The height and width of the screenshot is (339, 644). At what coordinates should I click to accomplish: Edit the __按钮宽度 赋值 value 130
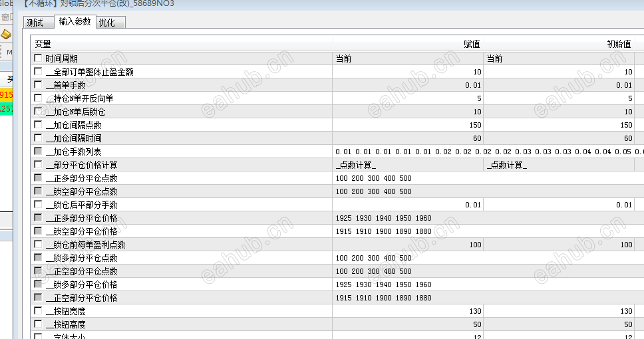click(x=408, y=311)
